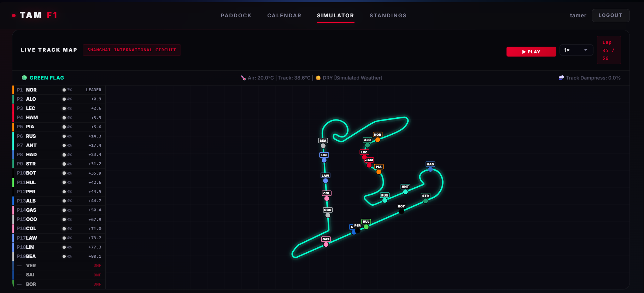The height and width of the screenshot is (293, 644).
Task: Click the Lap 35 / 56 counter
Action: pyautogui.click(x=609, y=50)
